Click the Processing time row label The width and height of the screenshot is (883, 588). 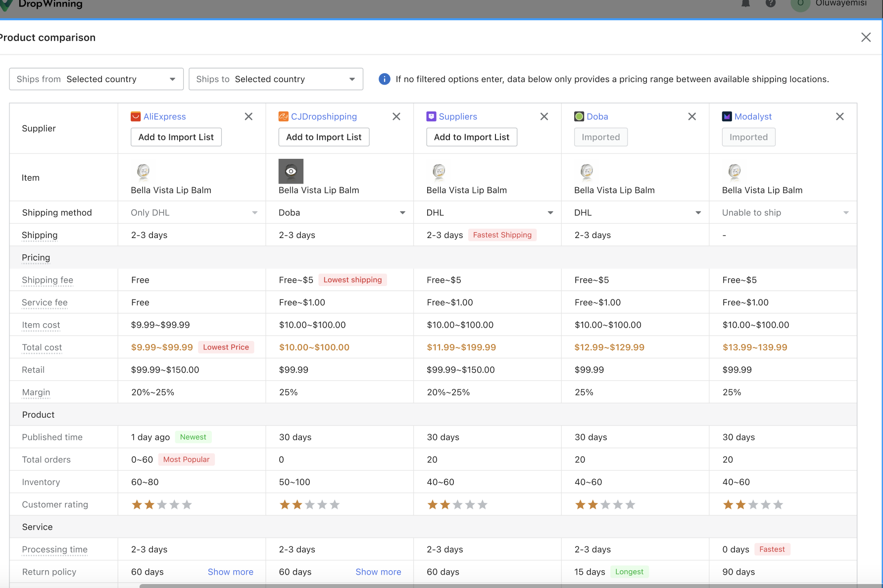pyautogui.click(x=54, y=549)
